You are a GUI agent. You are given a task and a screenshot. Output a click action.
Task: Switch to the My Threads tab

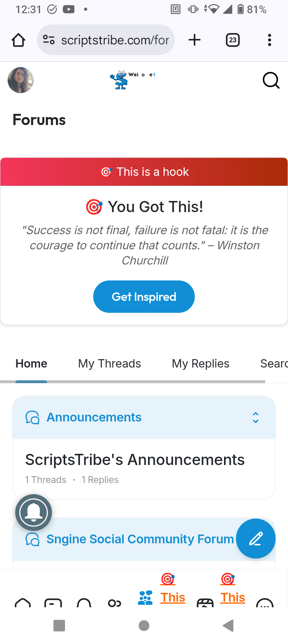pos(110,364)
